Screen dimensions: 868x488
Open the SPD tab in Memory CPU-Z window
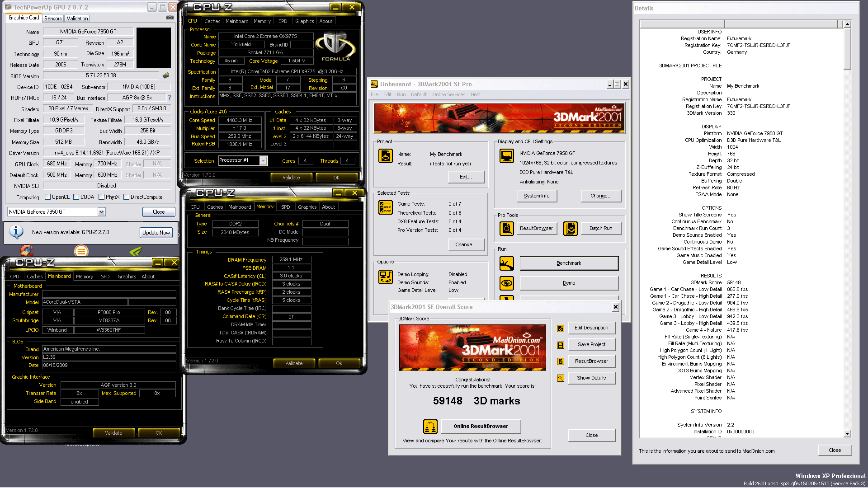point(285,207)
